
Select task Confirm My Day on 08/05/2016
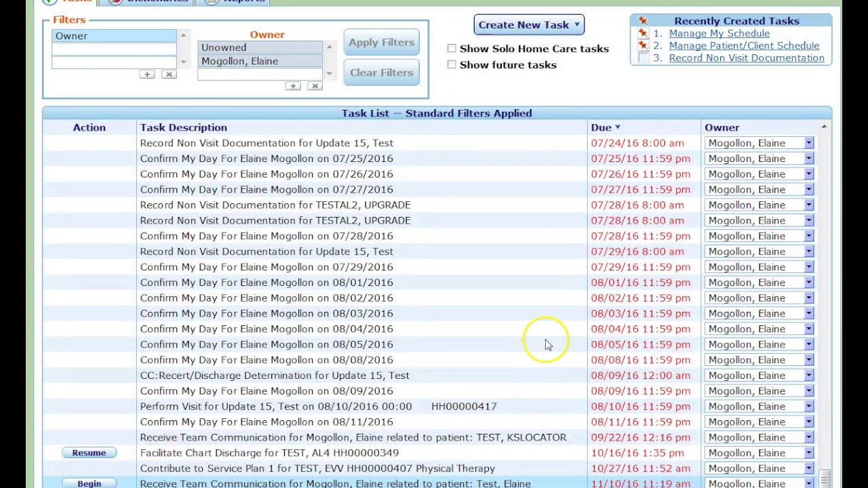point(267,344)
